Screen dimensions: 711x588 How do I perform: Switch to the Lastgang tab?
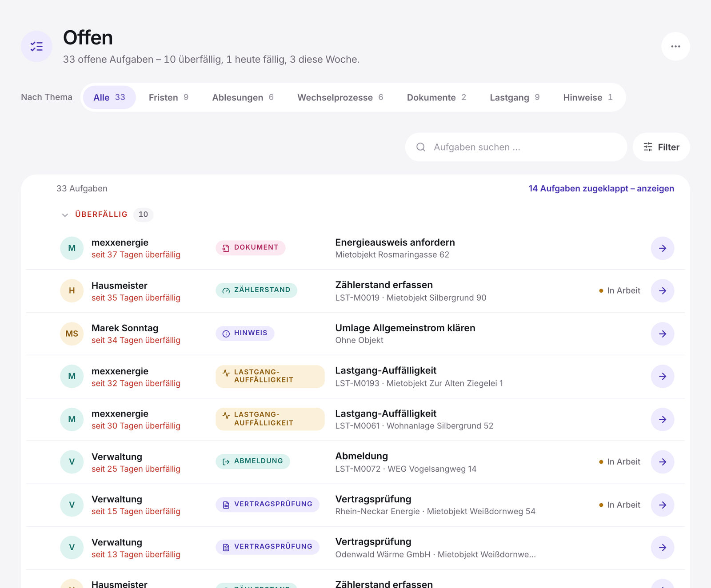[515, 97]
